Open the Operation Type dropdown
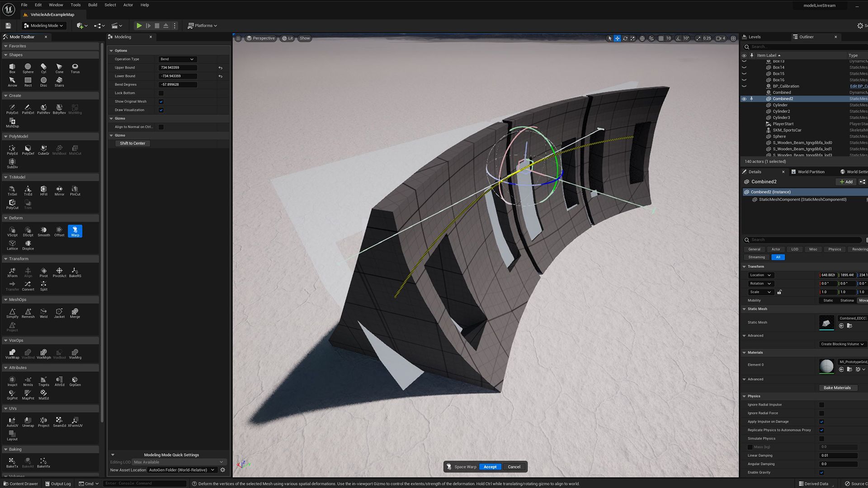This screenshot has width=868, height=488. pos(177,59)
